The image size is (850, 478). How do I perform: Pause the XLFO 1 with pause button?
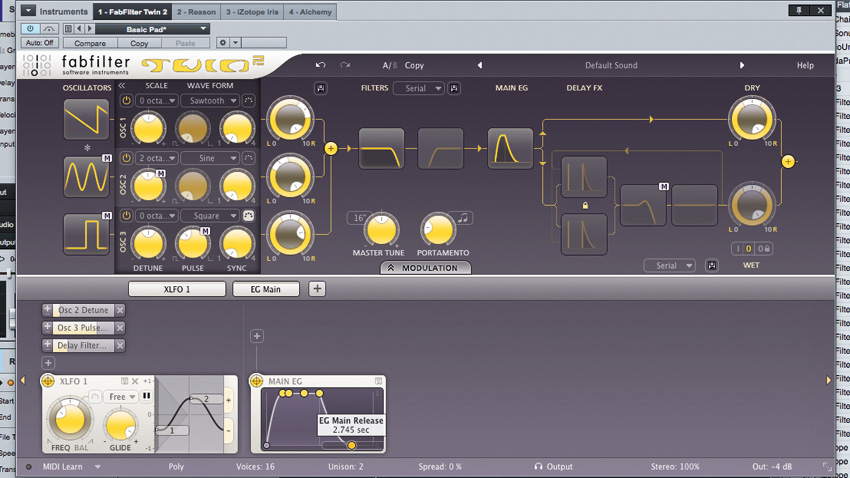click(x=146, y=397)
